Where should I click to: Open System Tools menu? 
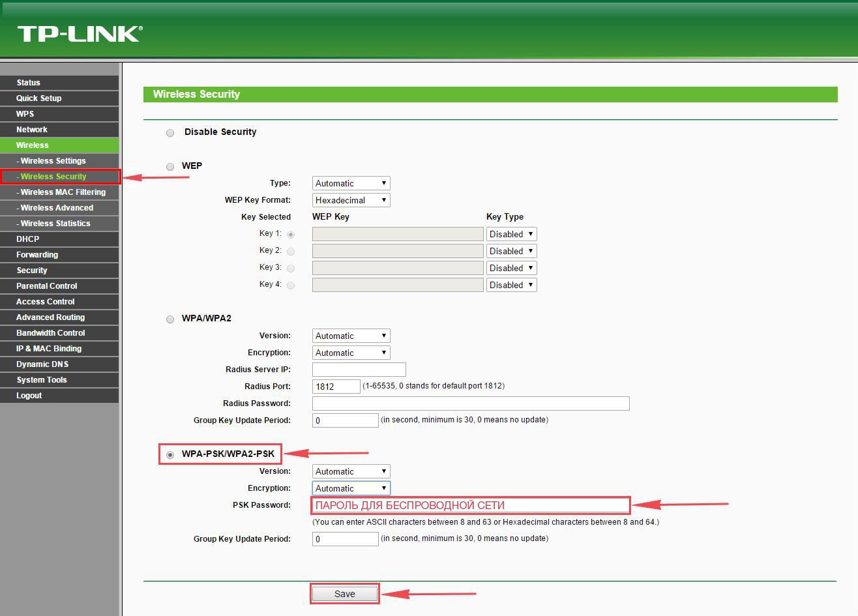pos(59,380)
